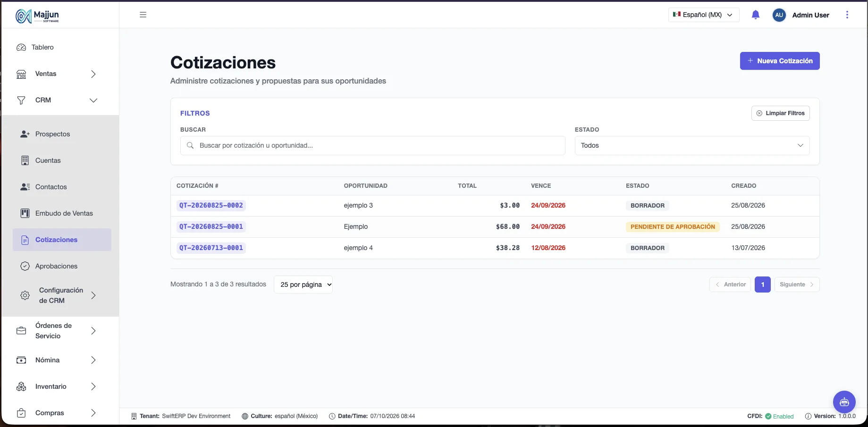Click page 1 pagination button
This screenshot has width=868, height=427.
click(762, 285)
